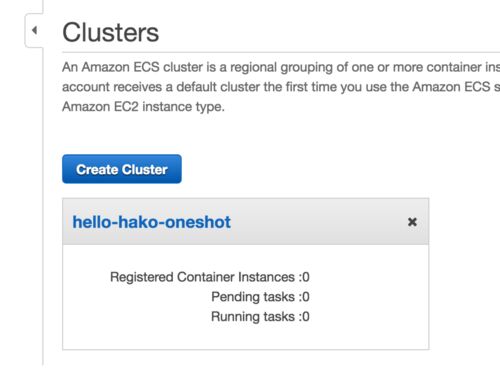Collapse the sidebar with the left arrow
Image resolution: width=500 pixels, height=370 pixels.
click(34, 30)
